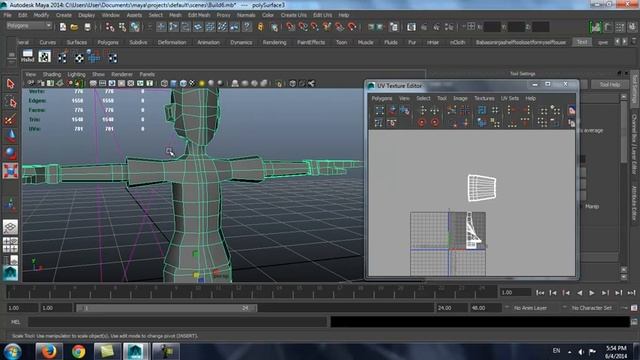Click the current frame field showing 1.00

516,293
